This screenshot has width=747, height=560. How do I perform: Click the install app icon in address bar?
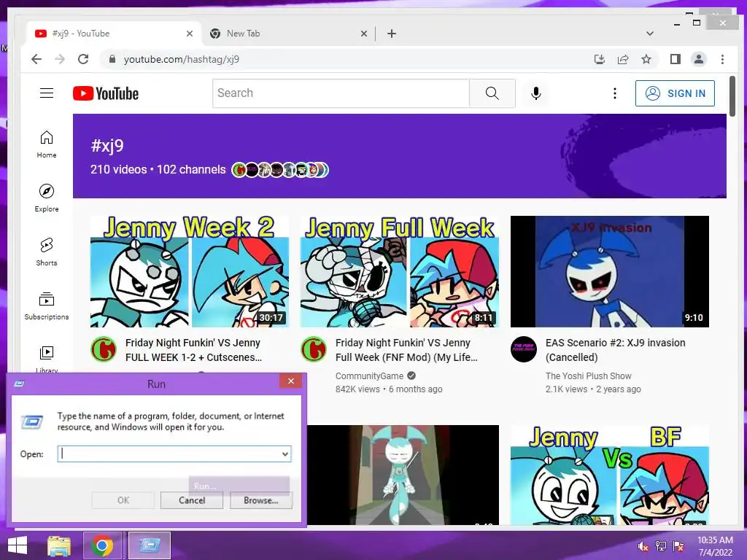point(600,59)
